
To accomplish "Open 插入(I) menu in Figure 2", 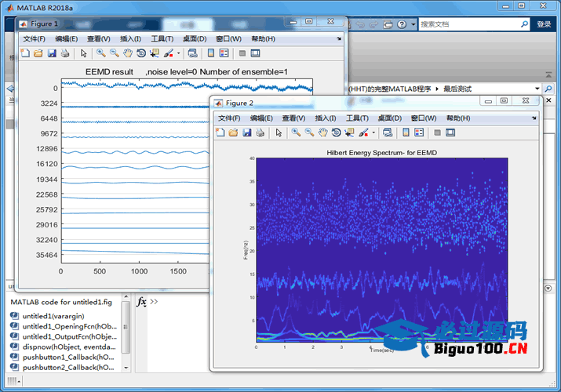I will [325, 118].
